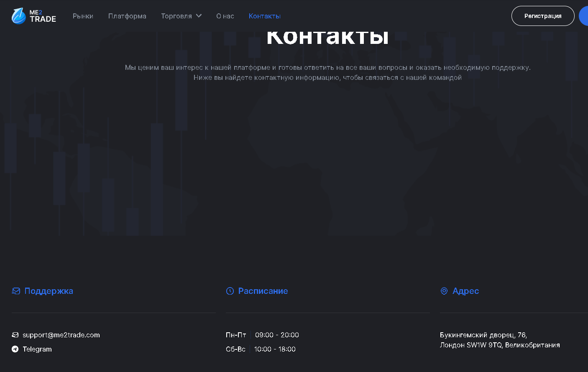Click the Поддержка heading text
Screen dimensions: 588x372
pos(49,291)
